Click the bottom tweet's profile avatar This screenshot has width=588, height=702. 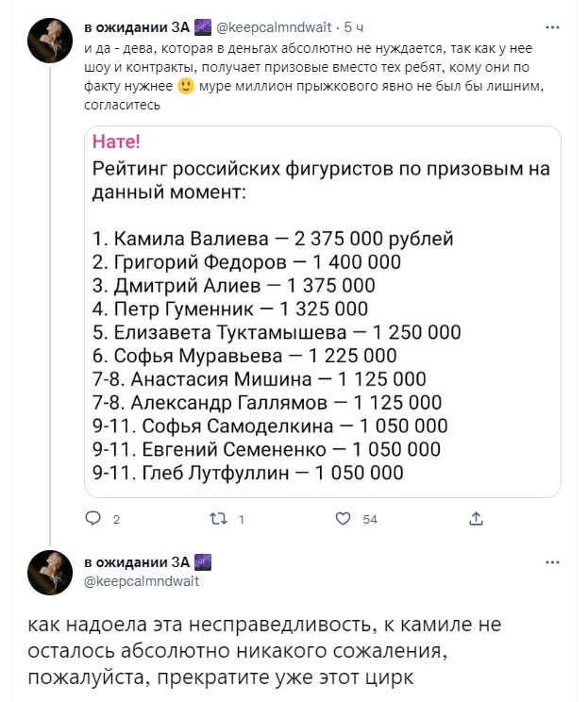[x=50, y=575]
